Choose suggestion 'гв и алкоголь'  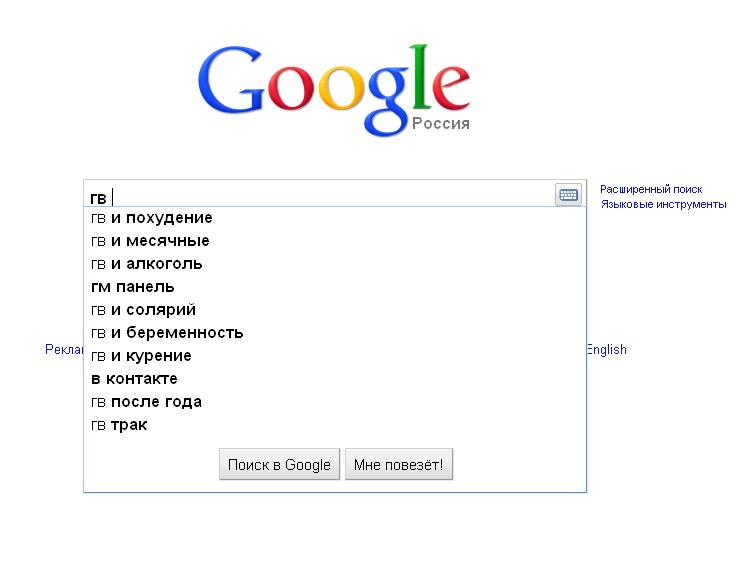tap(147, 264)
